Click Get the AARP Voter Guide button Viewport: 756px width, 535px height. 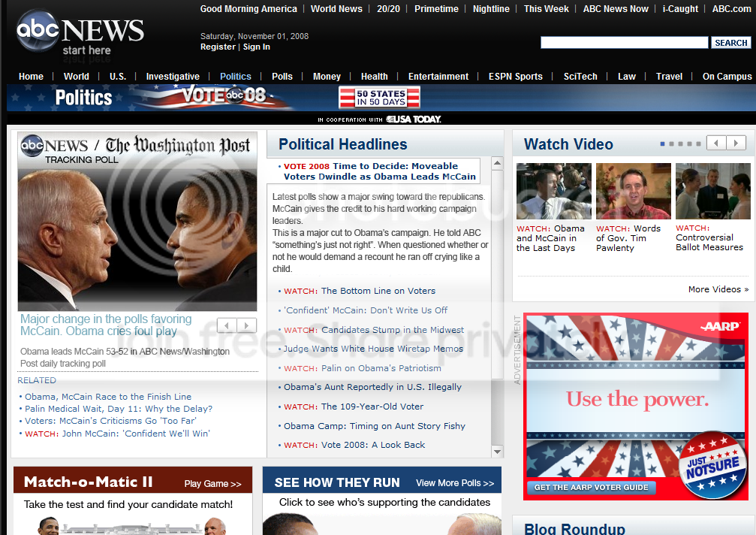click(591, 487)
